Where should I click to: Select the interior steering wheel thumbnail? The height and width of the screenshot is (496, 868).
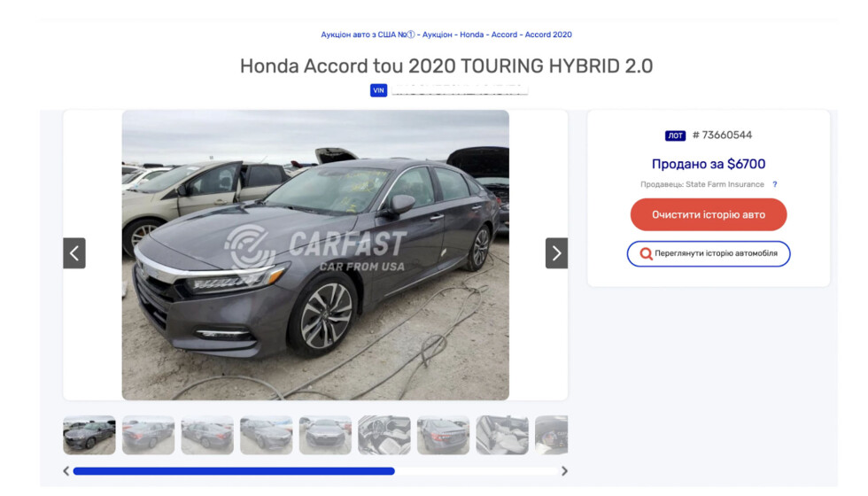384,435
